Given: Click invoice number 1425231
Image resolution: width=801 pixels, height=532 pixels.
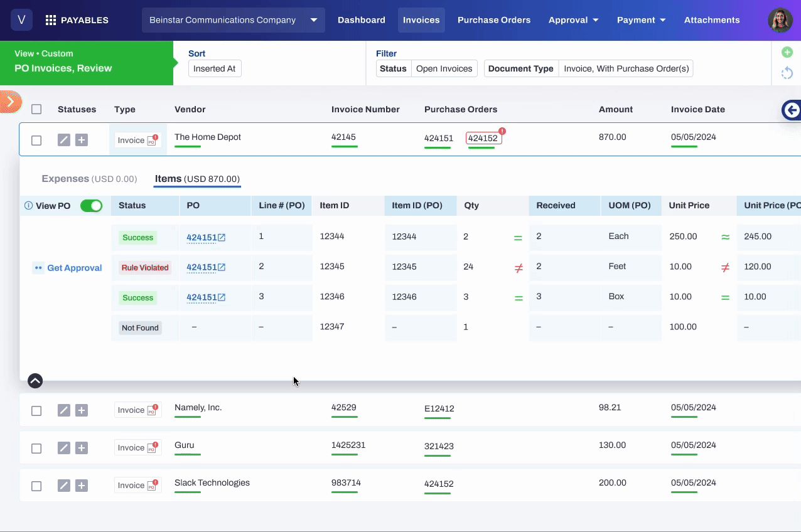Looking at the screenshot, I should tap(348, 445).
